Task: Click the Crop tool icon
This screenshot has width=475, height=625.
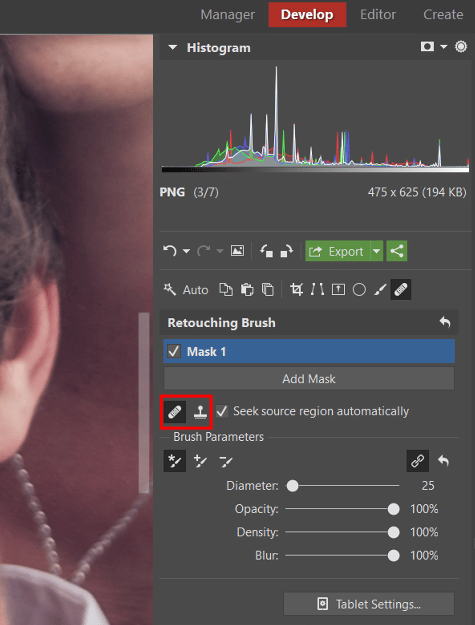Action: 296,289
